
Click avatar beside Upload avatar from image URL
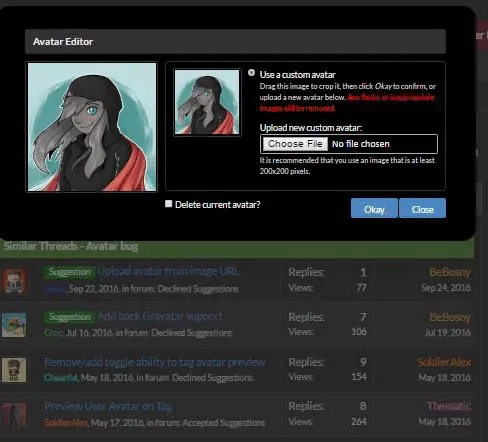[14, 281]
